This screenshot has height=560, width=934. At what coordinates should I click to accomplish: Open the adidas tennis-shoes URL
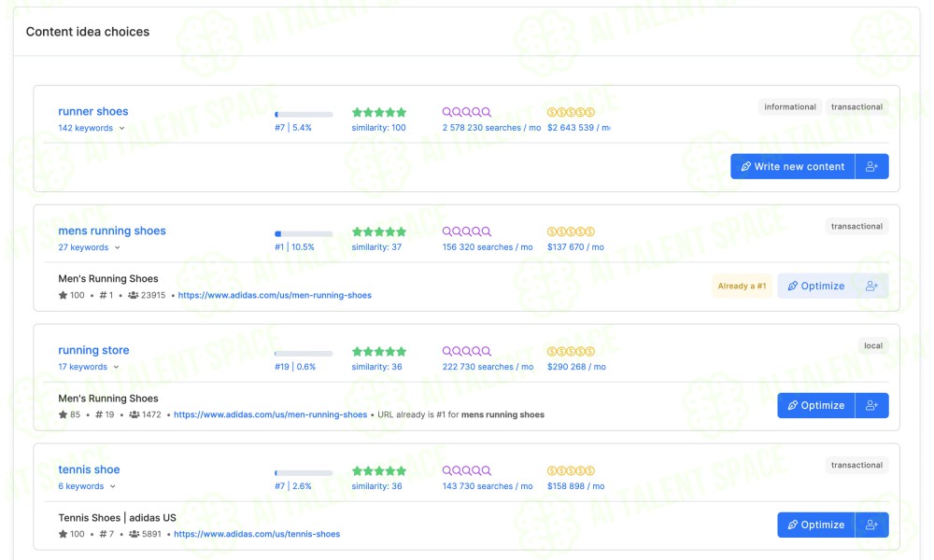tap(257, 535)
